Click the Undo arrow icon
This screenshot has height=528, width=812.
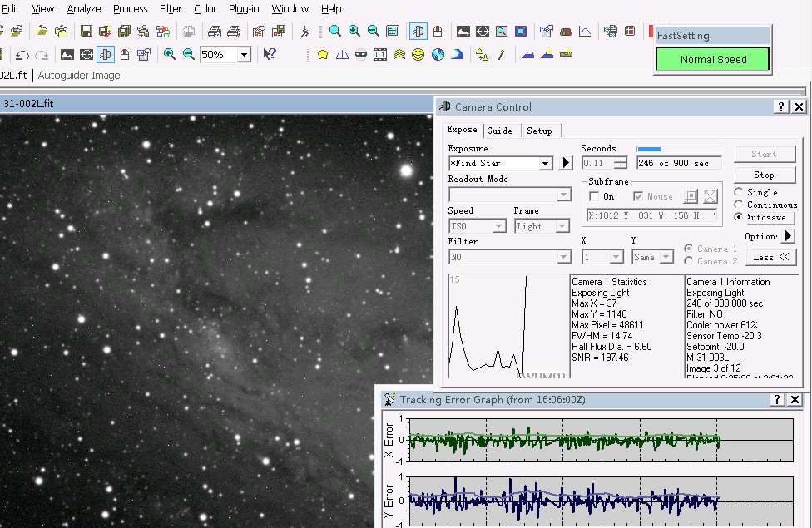coord(22,54)
